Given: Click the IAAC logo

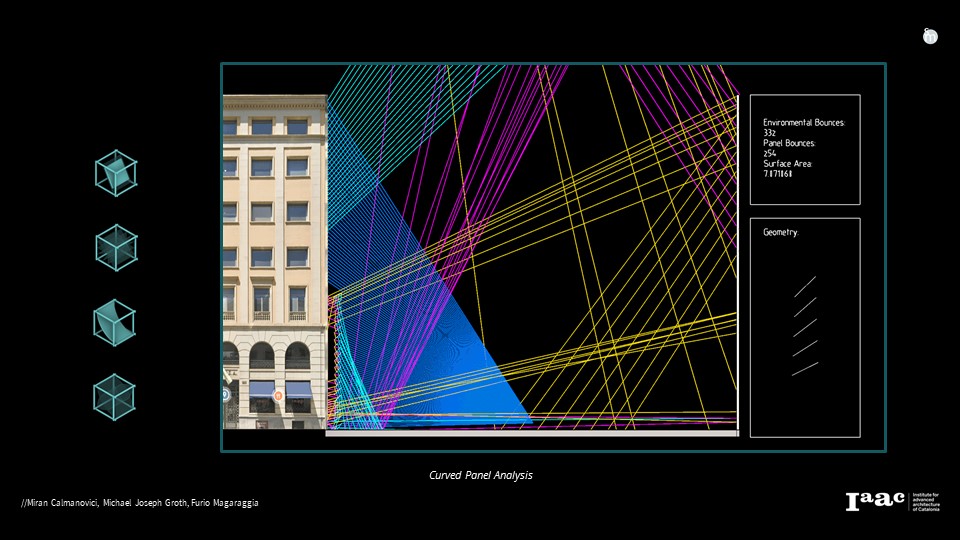Looking at the screenshot, I should point(875,502).
